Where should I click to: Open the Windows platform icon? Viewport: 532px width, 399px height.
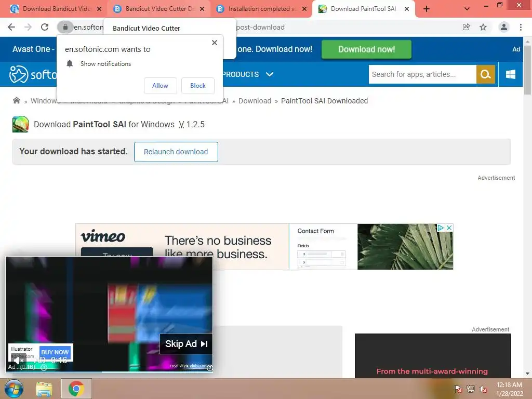point(510,74)
